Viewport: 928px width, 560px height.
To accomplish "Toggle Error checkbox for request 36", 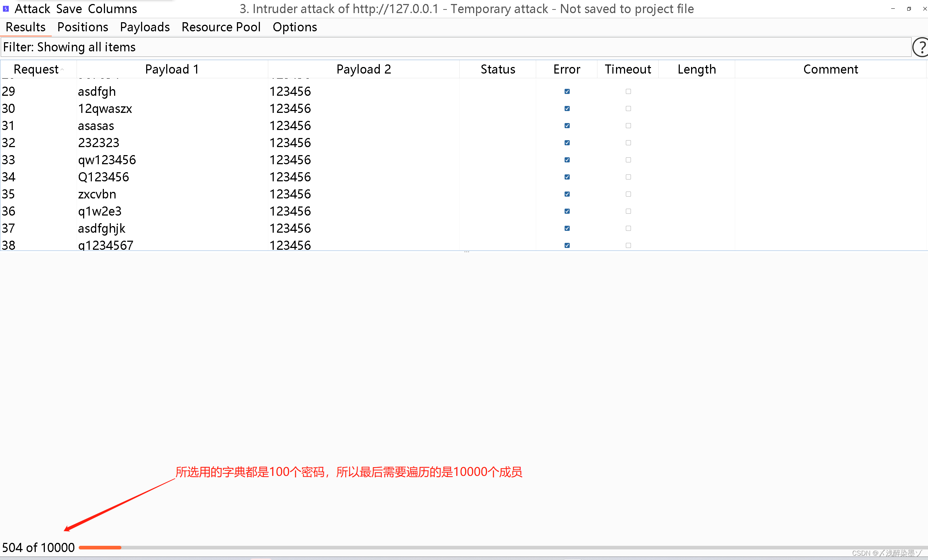I will 567,211.
